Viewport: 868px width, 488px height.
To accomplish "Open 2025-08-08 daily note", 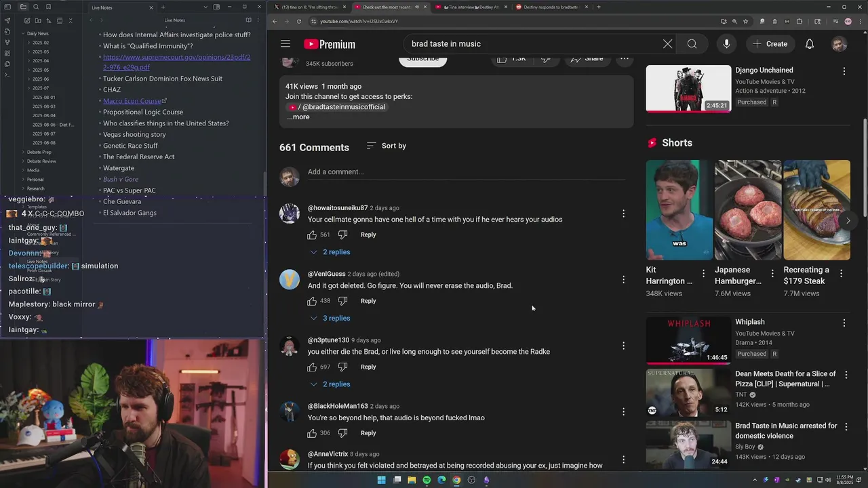I will click(x=44, y=143).
